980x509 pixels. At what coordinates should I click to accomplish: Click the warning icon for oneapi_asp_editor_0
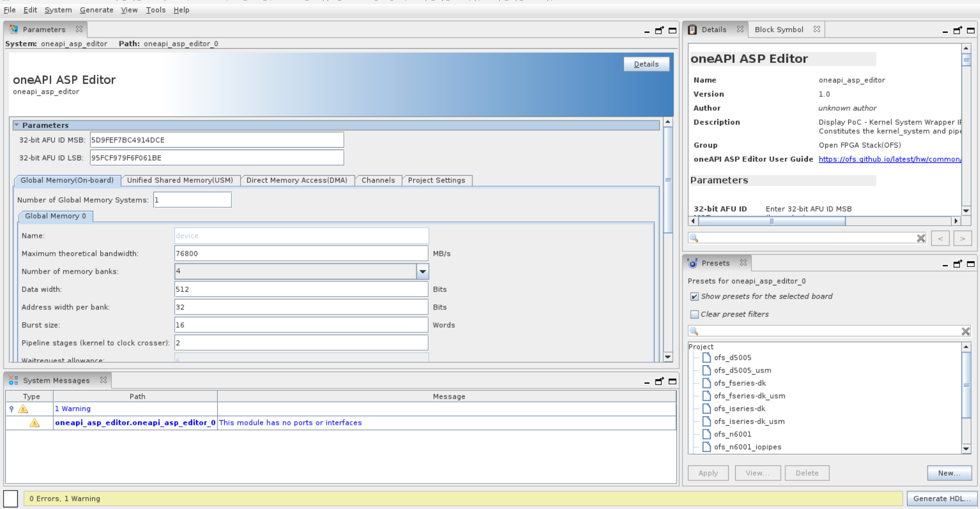[x=34, y=423]
